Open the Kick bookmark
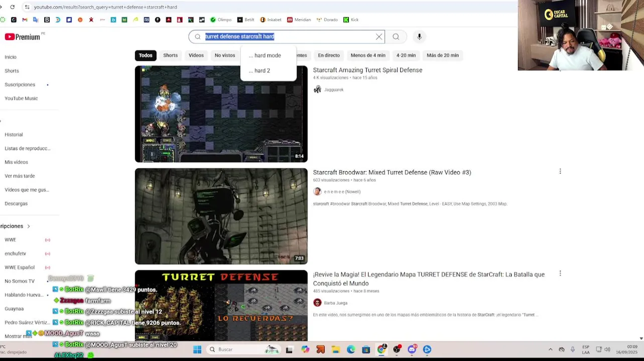 [351, 20]
